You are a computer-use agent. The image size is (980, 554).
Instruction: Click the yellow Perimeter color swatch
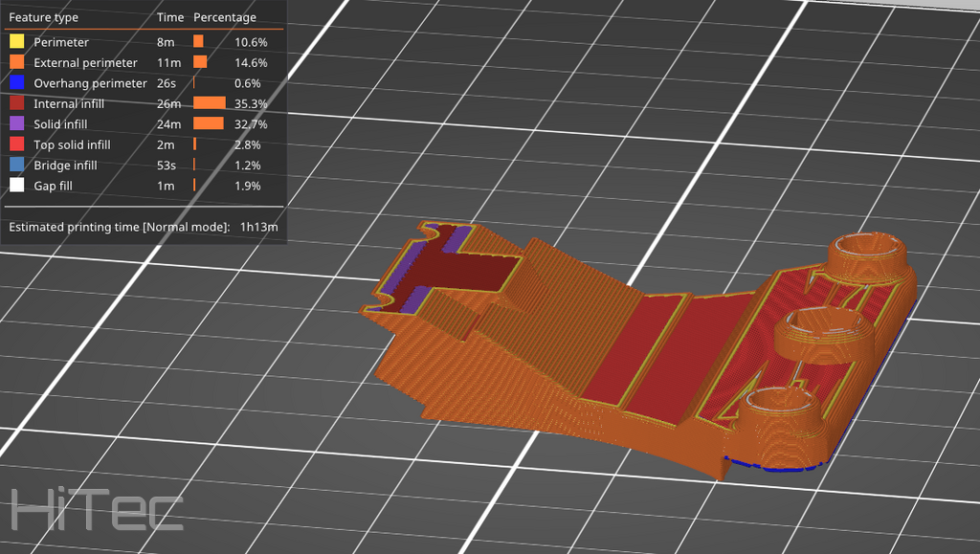(16, 42)
